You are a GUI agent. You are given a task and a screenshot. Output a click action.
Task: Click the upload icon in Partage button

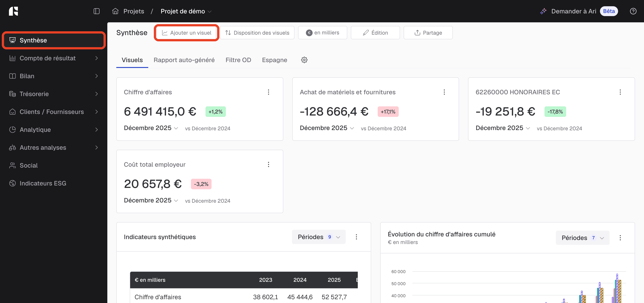[417, 33]
